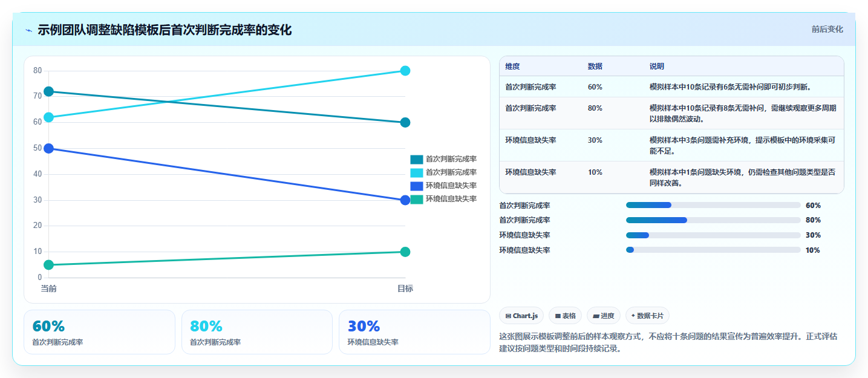Toggle the light cyan 首次判断完成率 legend swatch
The image size is (868, 378).
(x=417, y=173)
